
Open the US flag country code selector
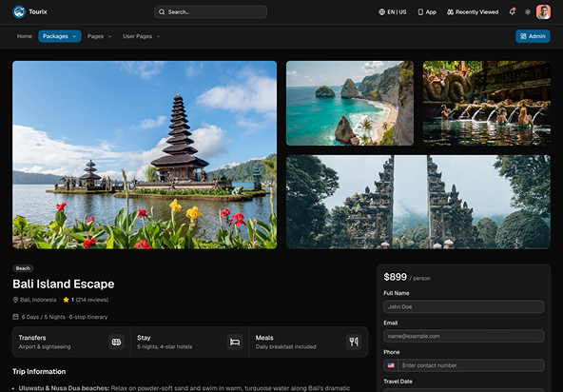point(391,365)
